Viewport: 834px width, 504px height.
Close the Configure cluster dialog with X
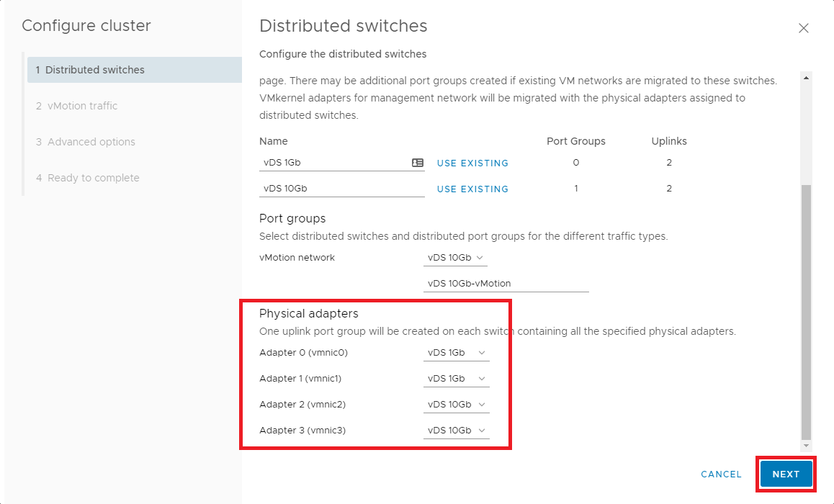(804, 28)
